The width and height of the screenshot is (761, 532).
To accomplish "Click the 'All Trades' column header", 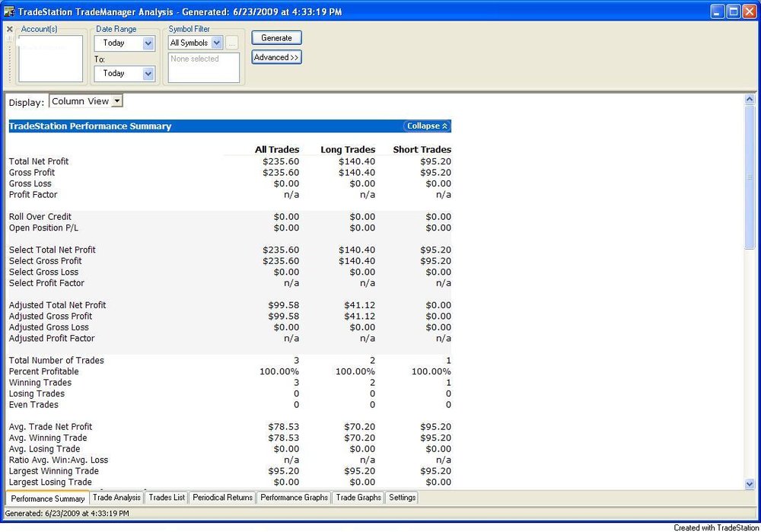I will pyautogui.click(x=277, y=149).
